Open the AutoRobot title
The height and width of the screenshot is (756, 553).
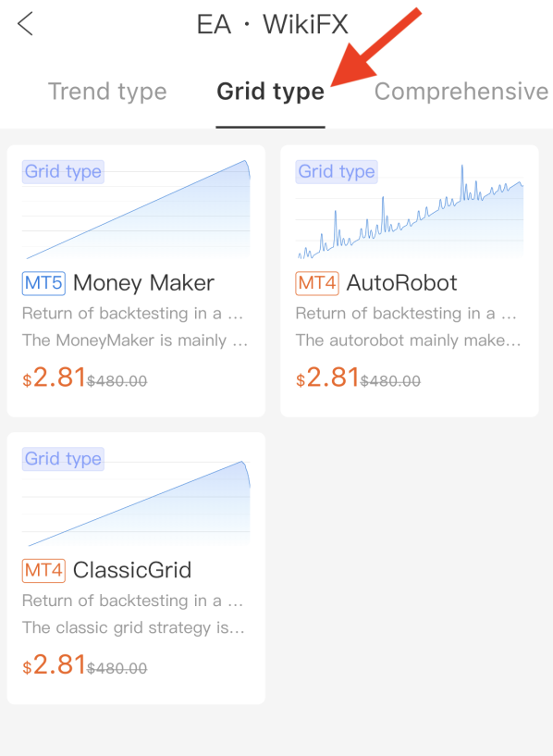401,283
